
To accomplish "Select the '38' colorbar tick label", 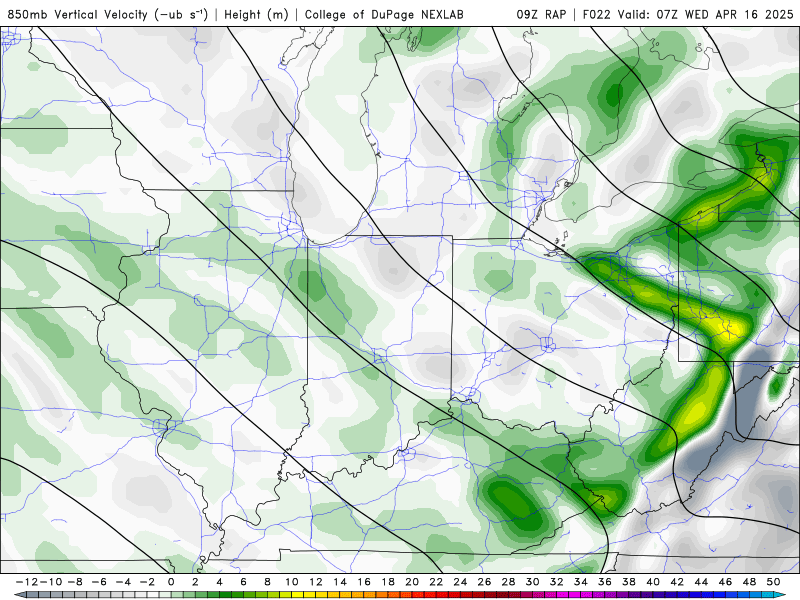I will coord(629,582).
